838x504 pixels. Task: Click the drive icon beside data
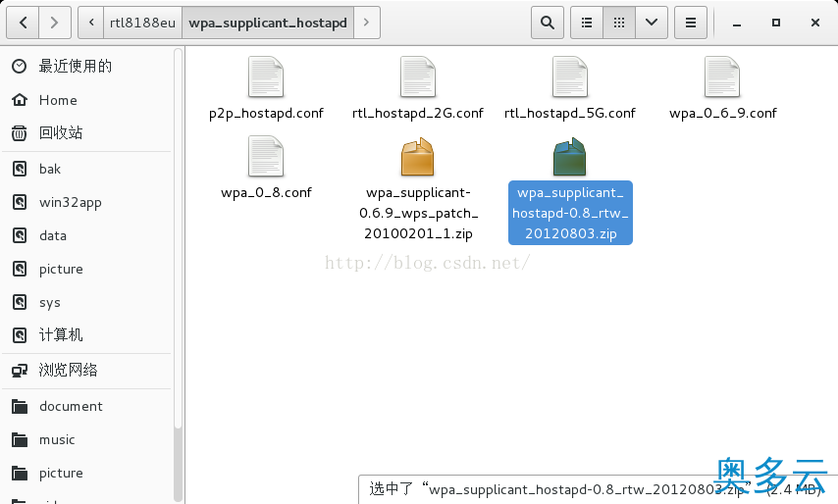click(20, 235)
